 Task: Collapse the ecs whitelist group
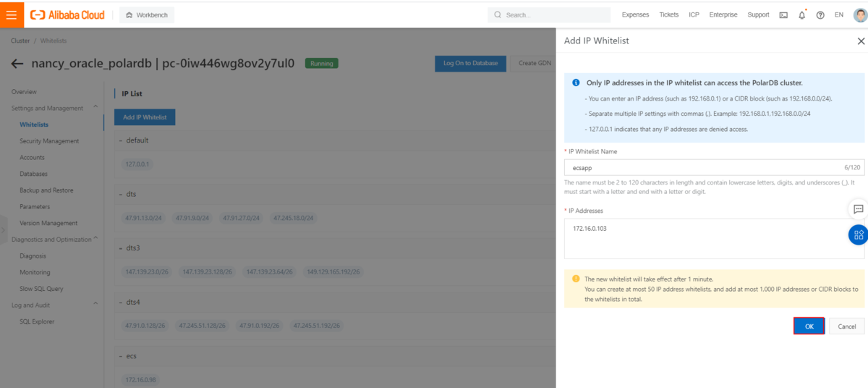pyautogui.click(x=120, y=355)
